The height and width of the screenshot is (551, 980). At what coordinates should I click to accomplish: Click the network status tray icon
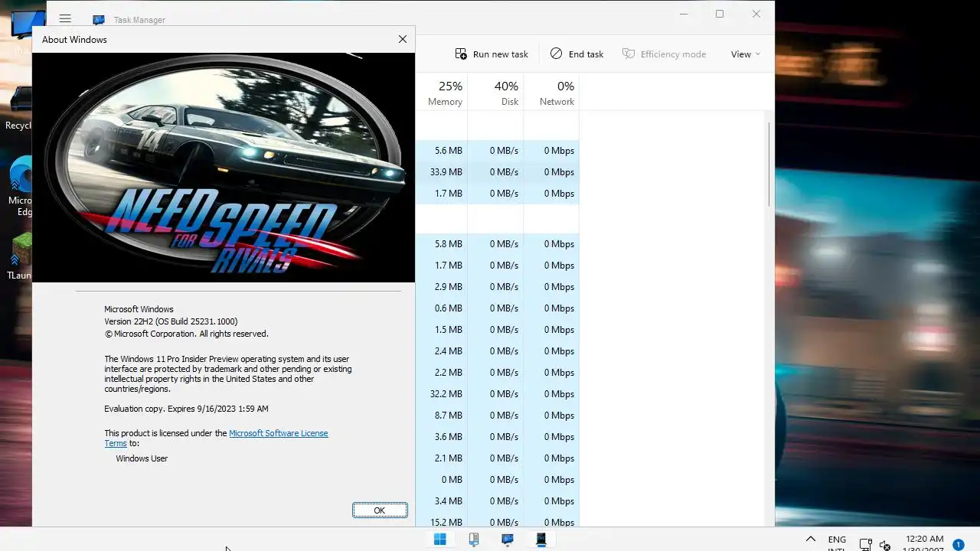point(866,545)
